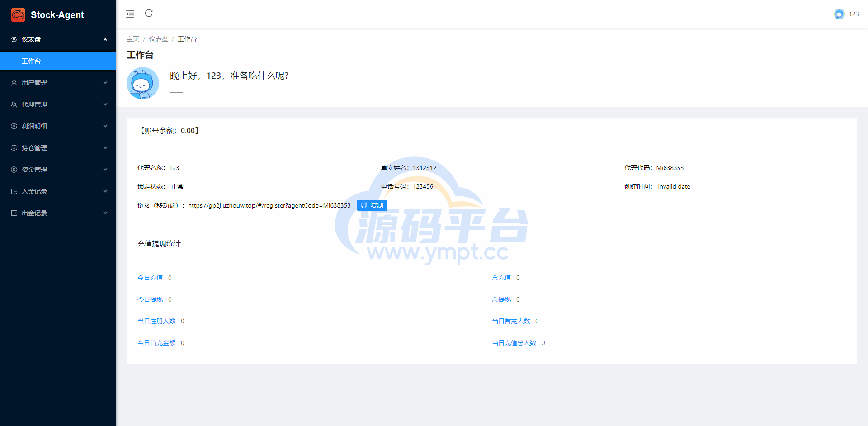Viewport: 868px width, 426px height.
Task: Click the Stock-Agent title text
Action: click(57, 15)
